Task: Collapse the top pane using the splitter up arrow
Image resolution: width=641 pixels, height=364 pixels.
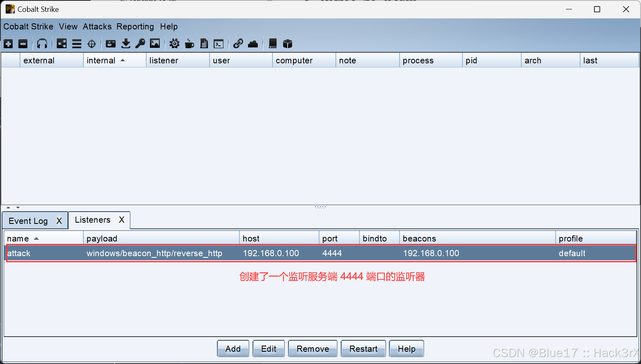Action: pos(8,208)
